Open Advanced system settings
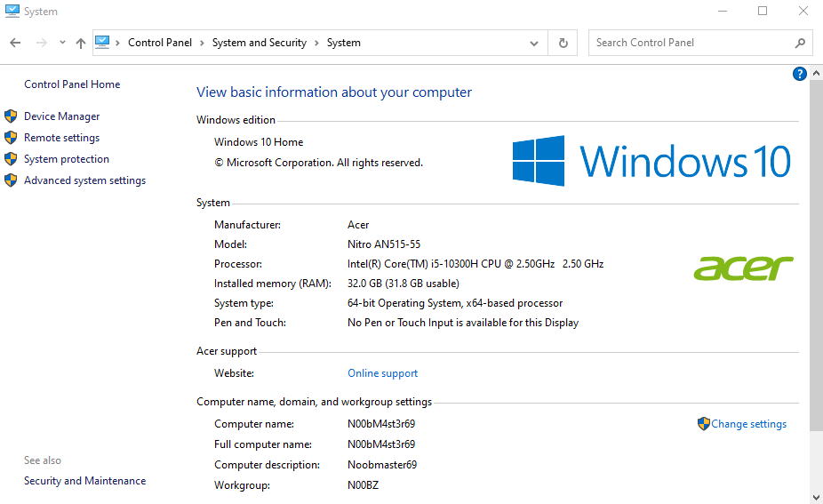This screenshot has height=504, width=823. pos(85,180)
